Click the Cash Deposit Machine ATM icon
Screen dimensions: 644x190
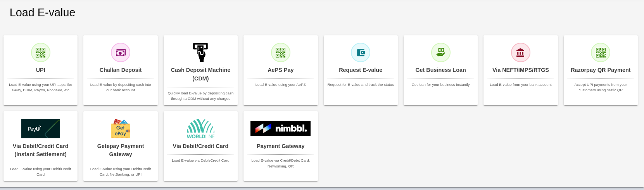200,52
